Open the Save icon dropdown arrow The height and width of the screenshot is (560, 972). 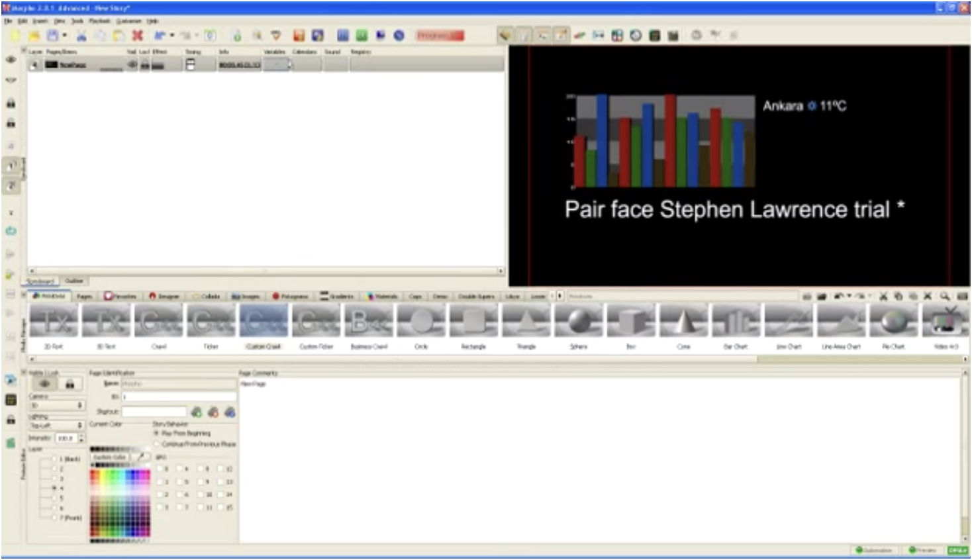(x=64, y=35)
